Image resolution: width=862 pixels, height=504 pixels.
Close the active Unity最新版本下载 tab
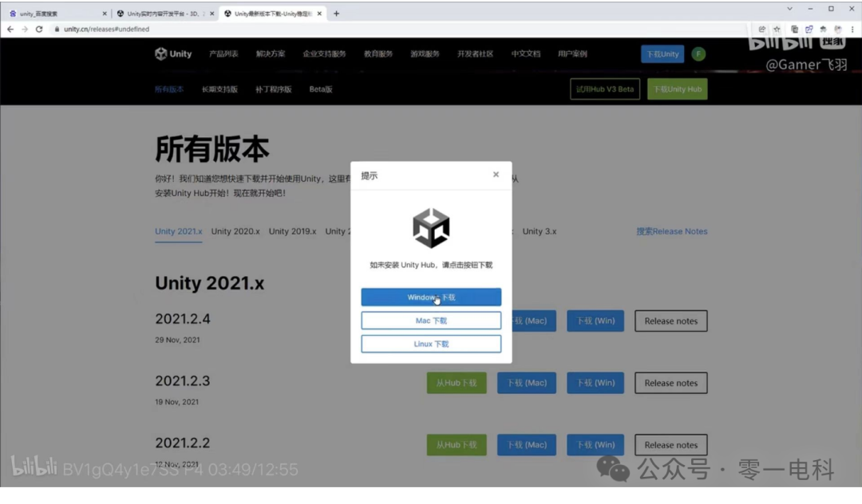319,14
